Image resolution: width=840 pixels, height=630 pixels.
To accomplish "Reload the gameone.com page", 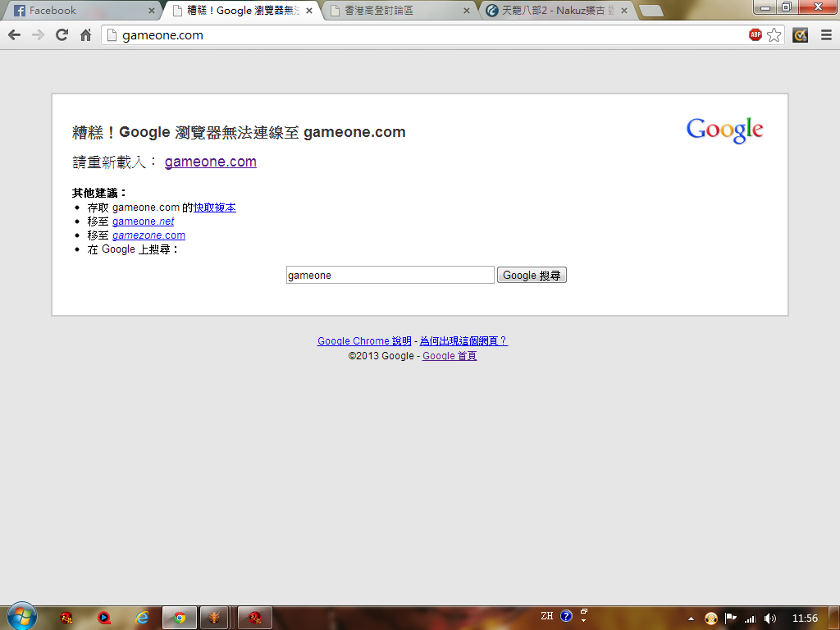I will click(62, 35).
